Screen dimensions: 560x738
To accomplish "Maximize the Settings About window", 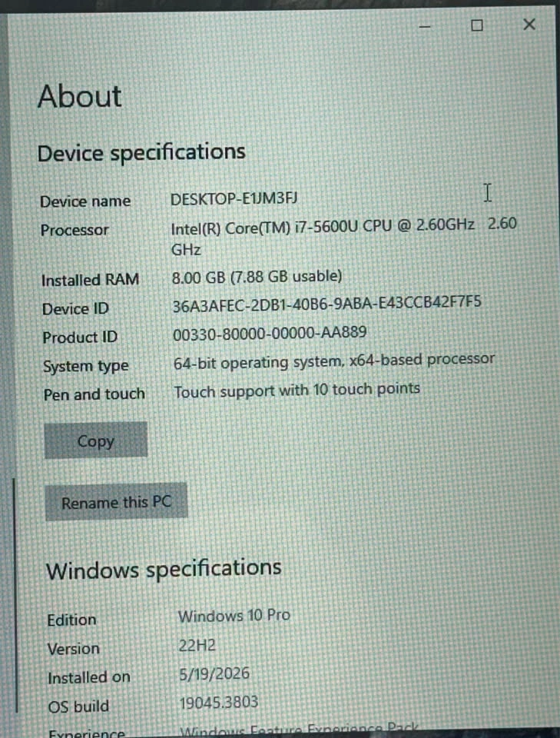I will (477, 25).
